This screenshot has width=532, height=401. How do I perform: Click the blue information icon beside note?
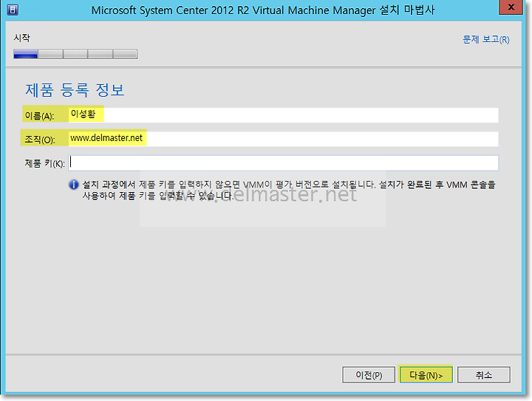pyautogui.click(x=74, y=185)
